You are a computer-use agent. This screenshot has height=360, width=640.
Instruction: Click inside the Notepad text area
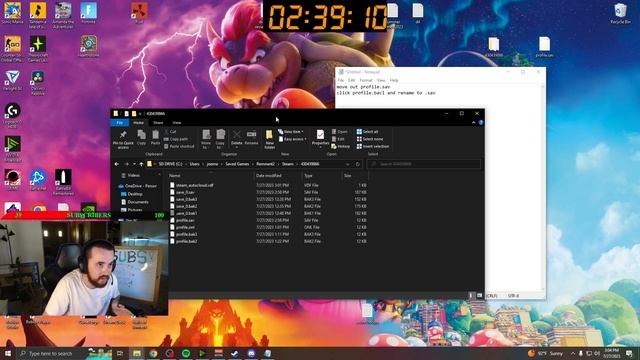tap(439, 188)
